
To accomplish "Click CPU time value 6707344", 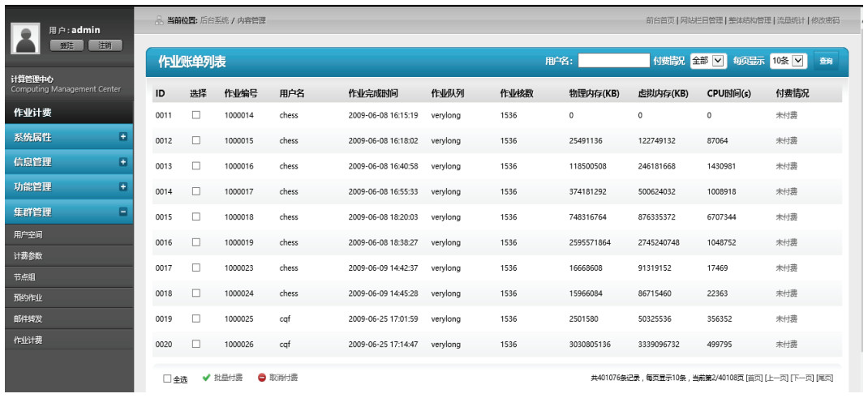I will tap(721, 216).
